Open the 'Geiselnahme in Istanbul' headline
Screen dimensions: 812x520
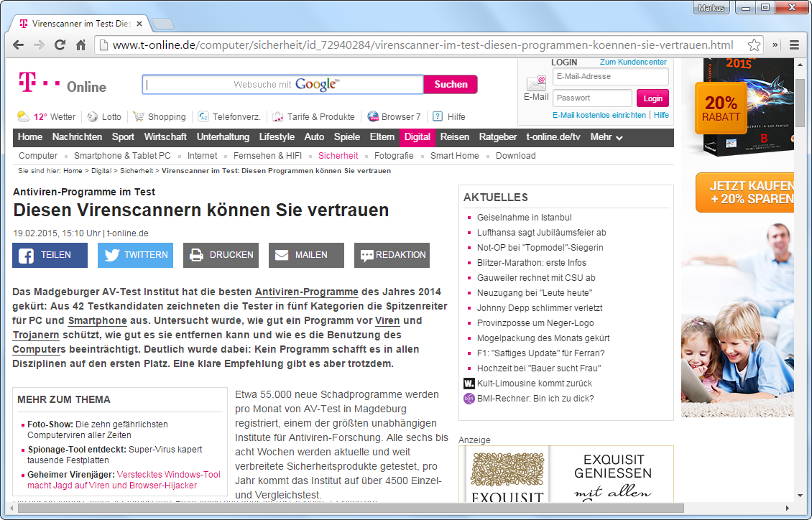point(524,218)
